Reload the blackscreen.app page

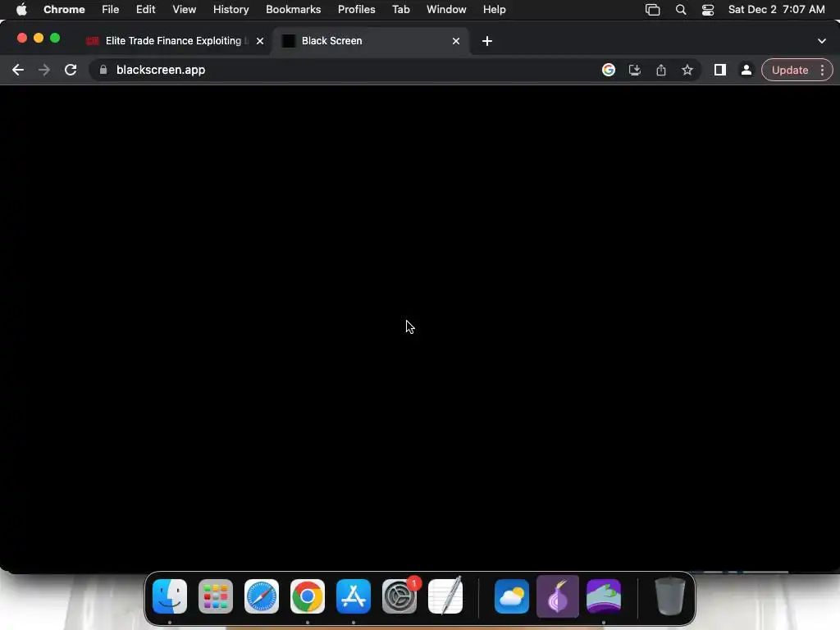(x=71, y=71)
